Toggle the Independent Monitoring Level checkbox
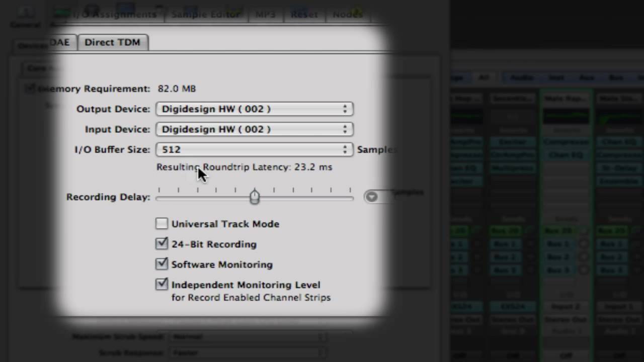Image resolution: width=644 pixels, height=362 pixels. coord(162,284)
